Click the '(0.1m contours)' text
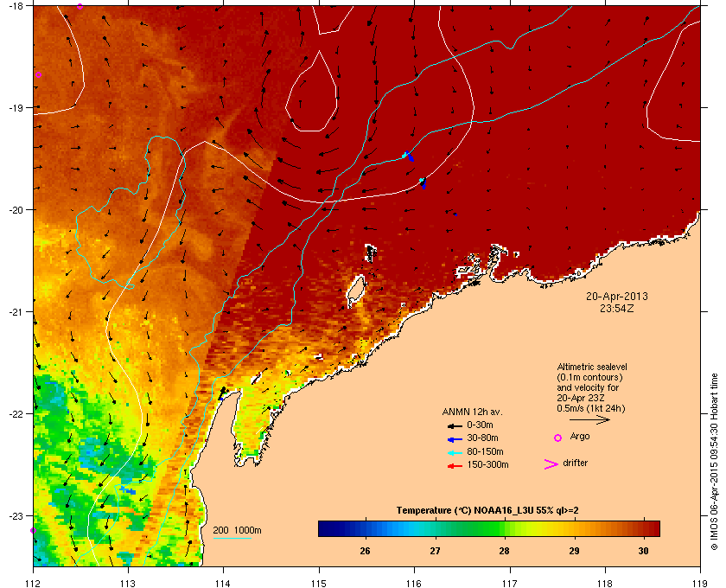 589,377
